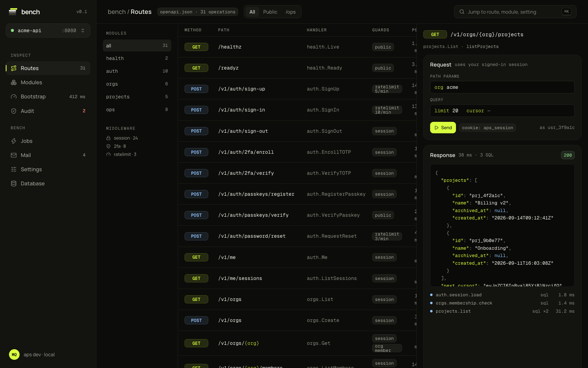Open the Settings sliders icon
Screen dimensions: 588x368
click(14, 169)
